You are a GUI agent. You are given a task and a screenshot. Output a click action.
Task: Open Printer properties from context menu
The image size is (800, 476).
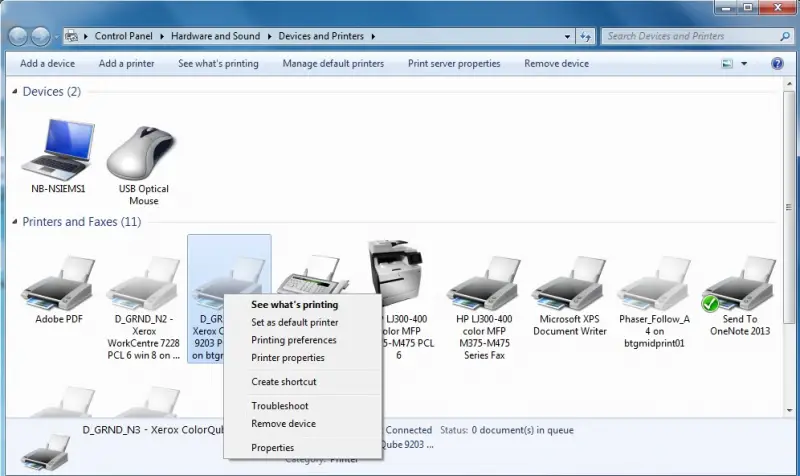287,358
